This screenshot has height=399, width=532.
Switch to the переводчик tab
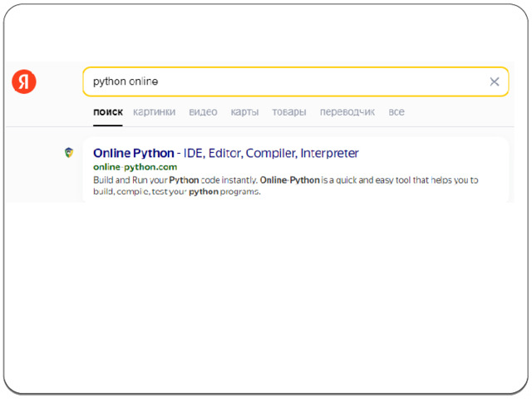click(x=347, y=112)
